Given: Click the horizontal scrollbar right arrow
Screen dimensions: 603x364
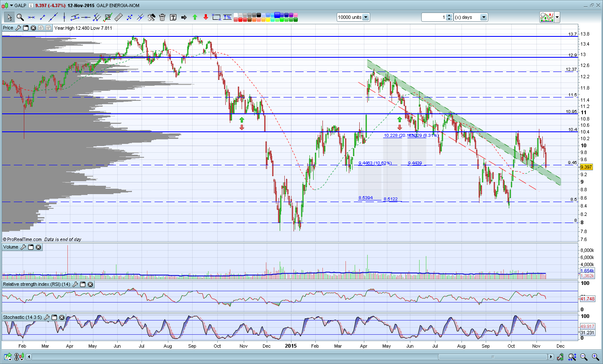Looking at the screenshot, I should (x=551, y=357).
